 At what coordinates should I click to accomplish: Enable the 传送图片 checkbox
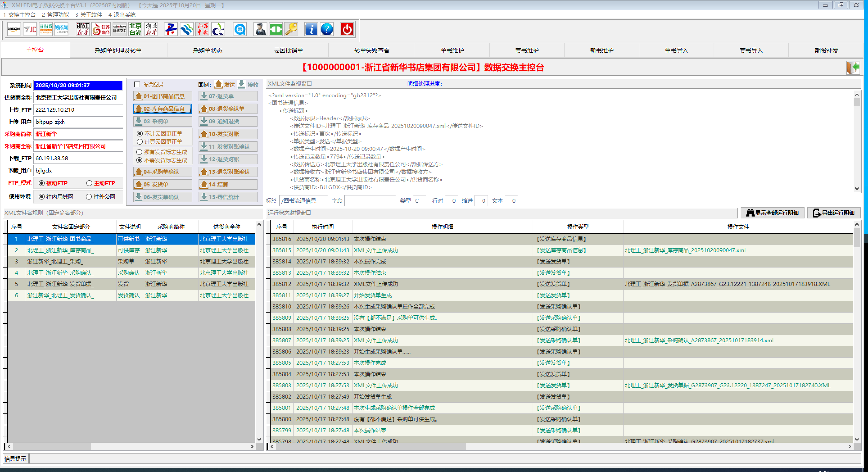[x=137, y=85]
